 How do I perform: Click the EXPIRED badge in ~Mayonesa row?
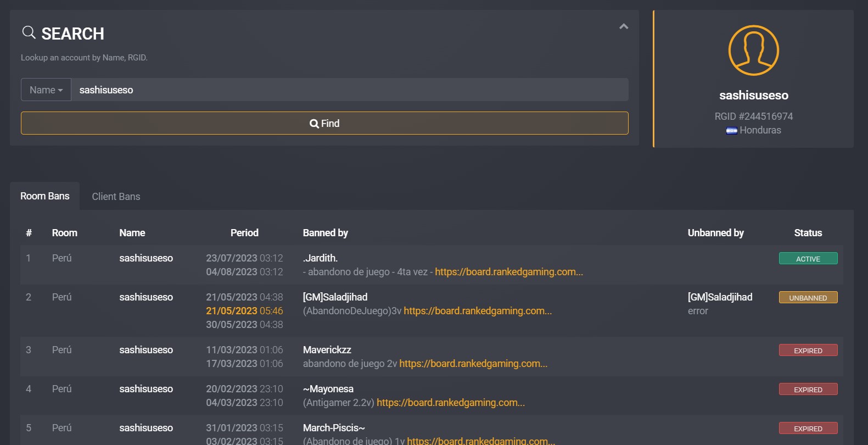(x=808, y=390)
